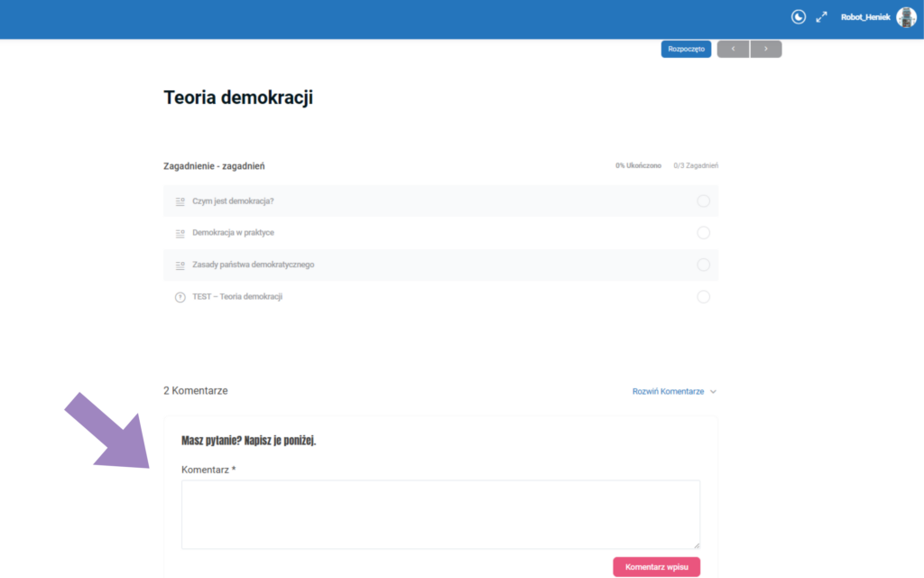Viewport: 924px width, 578px height.
Task: Click completion circle for Czym jest demokracja?
Action: pos(703,200)
